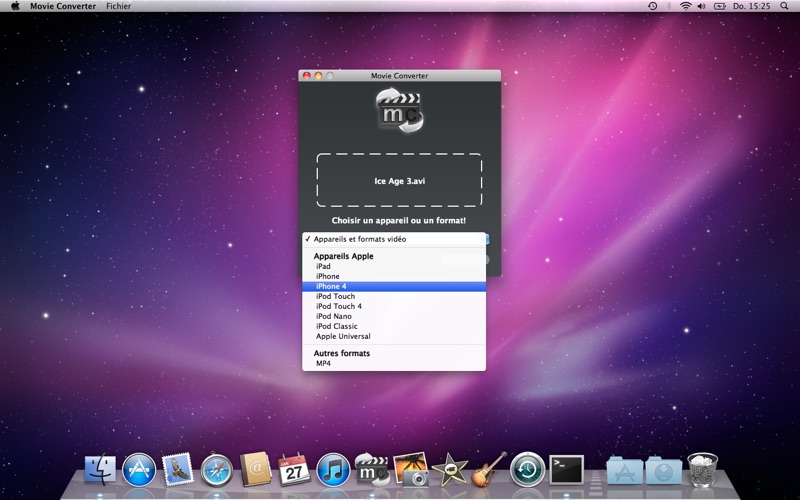The image size is (800, 500).
Task: Click the Ice Age 3.avi drop zone
Action: (399, 180)
